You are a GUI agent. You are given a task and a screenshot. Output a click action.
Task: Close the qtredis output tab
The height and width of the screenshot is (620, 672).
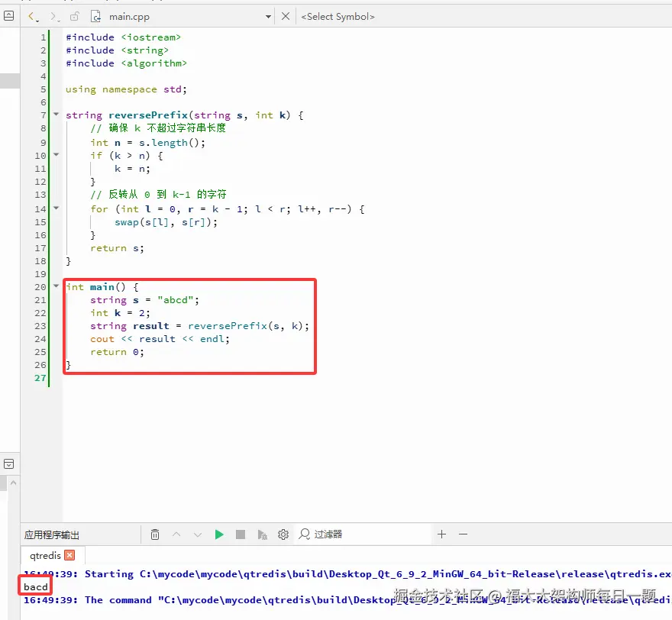69,555
